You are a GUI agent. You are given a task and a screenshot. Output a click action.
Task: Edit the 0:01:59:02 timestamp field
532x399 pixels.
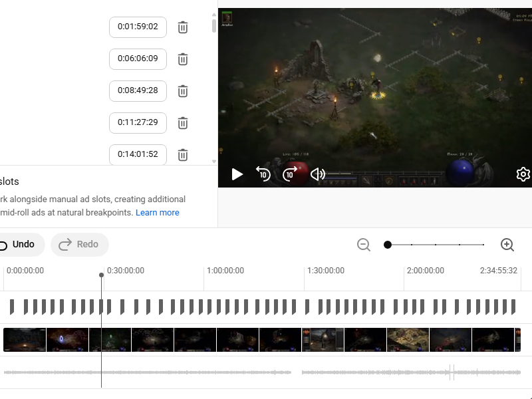(138, 27)
